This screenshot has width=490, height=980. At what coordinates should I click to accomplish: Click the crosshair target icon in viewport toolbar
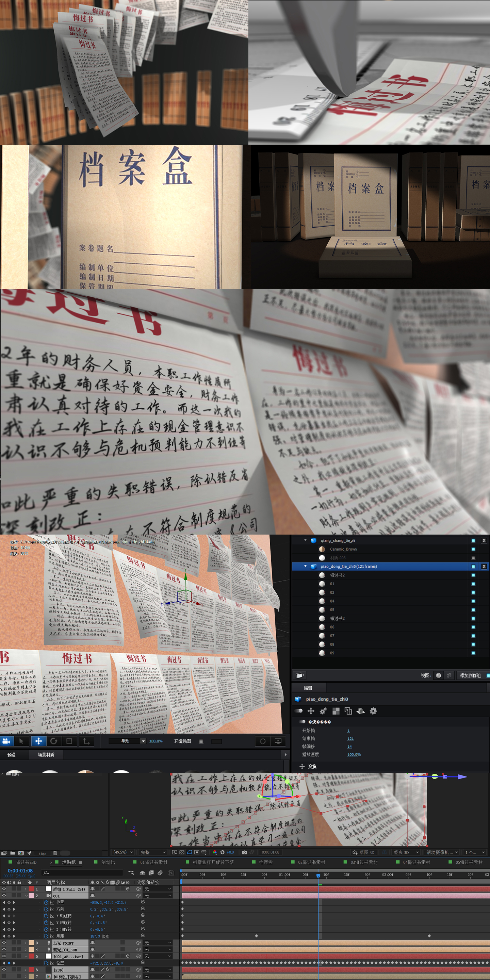tap(263, 741)
